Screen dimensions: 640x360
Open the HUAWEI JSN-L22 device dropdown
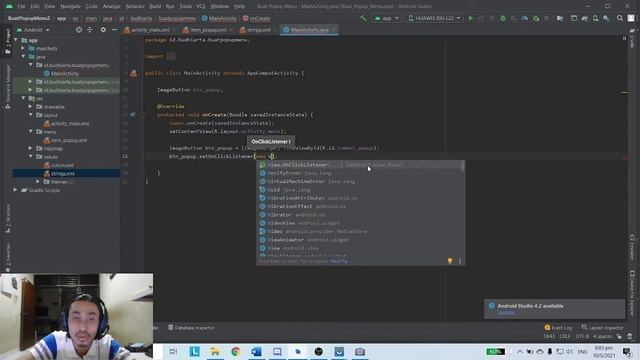coord(434,18)
